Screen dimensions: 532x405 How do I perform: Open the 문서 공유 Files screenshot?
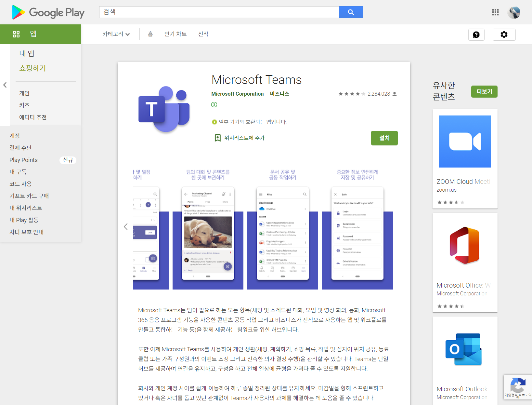tap(283, 229)
